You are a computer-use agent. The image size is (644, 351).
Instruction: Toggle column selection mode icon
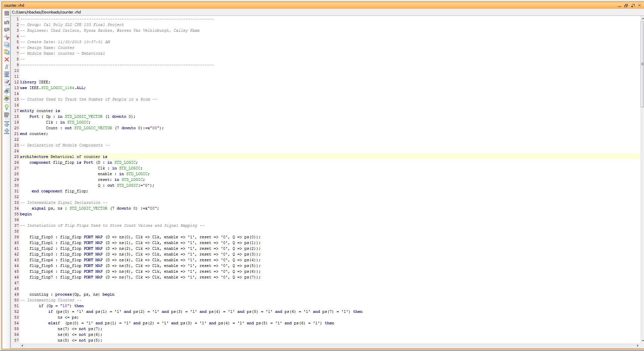tap(7, 74)
